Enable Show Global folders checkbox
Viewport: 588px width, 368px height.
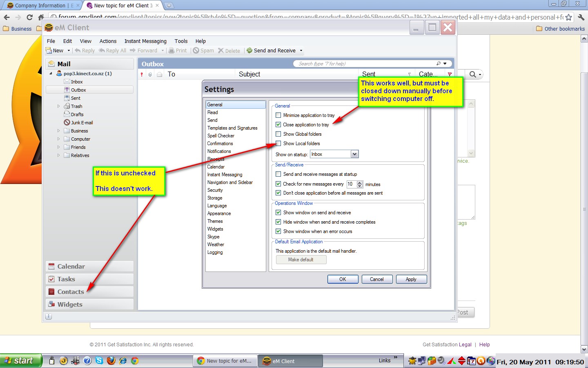[278, 134]
